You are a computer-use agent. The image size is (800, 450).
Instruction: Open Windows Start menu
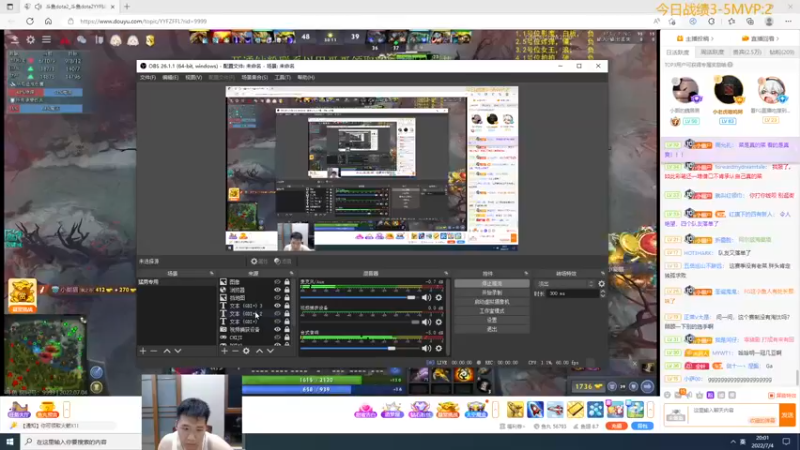coord(10,442)
